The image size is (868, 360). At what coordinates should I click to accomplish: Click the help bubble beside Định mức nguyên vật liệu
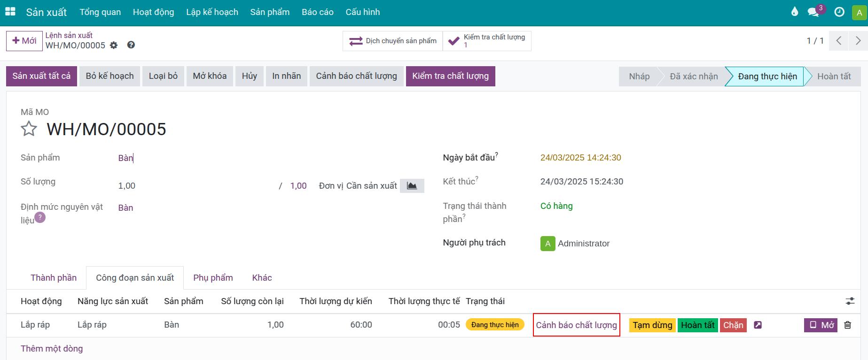[40, 217]
